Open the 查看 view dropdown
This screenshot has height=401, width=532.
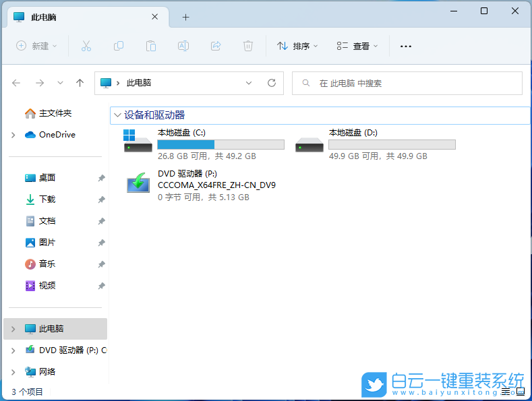point(357,46)
